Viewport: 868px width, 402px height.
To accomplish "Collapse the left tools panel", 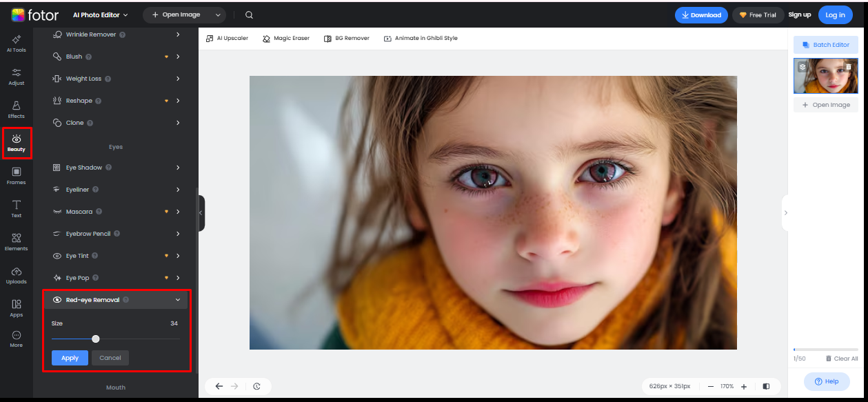I will click(199, 212).
